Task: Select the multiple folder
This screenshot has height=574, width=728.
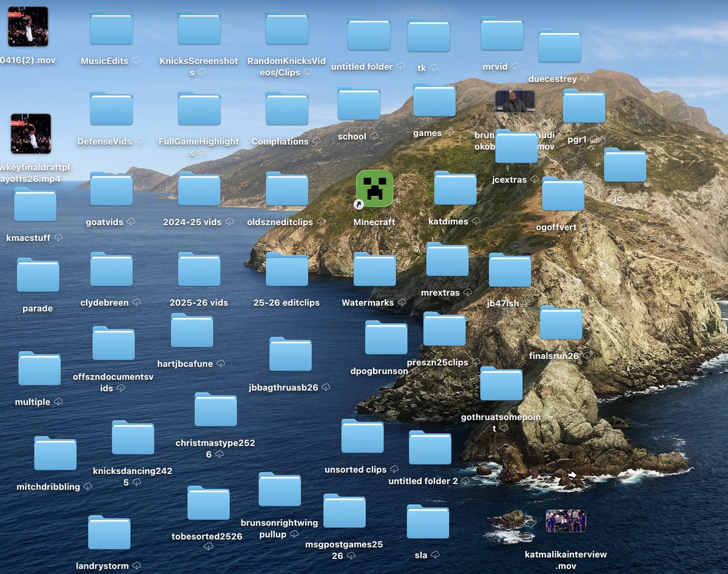Action: [39, 369]
